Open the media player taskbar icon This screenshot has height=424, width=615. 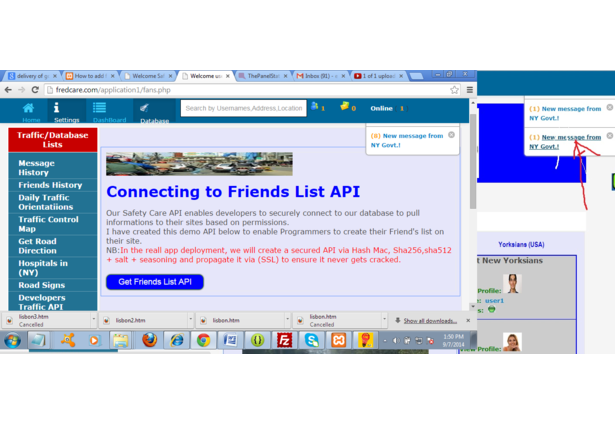(x=94, y=340)
